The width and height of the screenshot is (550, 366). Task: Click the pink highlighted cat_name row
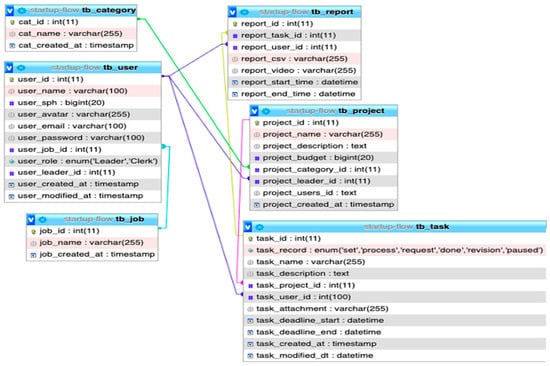pos(71,34)
